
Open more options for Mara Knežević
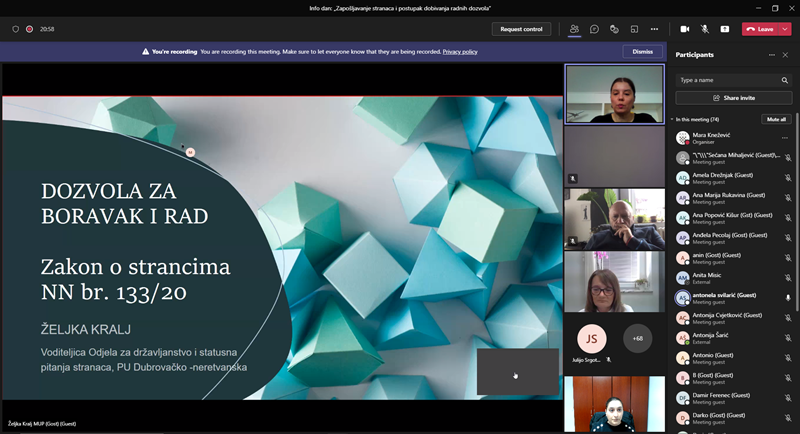point(784,137)
